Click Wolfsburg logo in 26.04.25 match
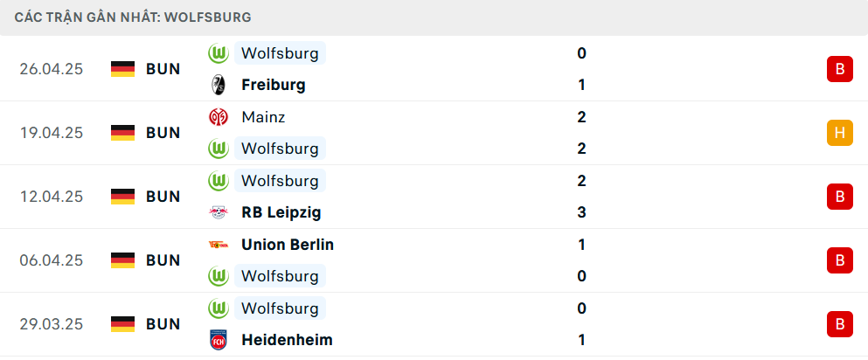The width and height of the screenshot is (868, 360). click(x=219, y=53)
